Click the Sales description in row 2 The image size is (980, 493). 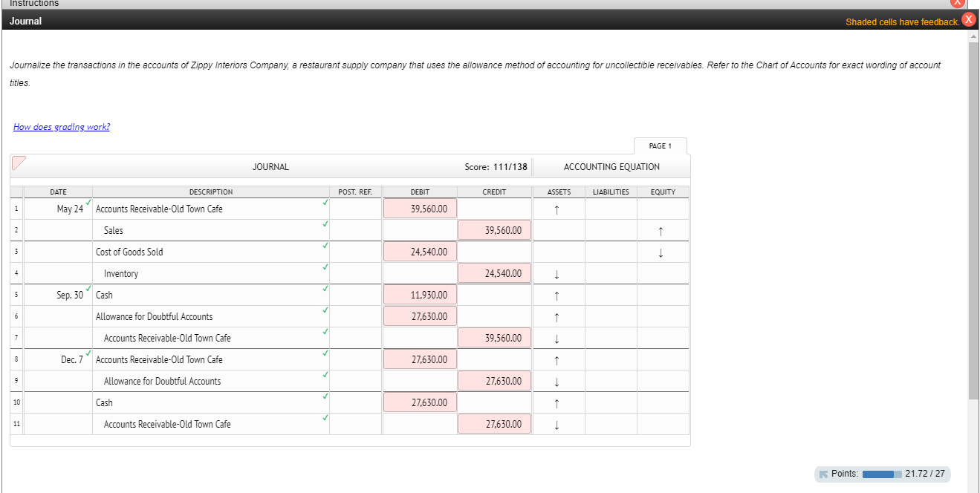pyautogui.click(x=114, y=230)
